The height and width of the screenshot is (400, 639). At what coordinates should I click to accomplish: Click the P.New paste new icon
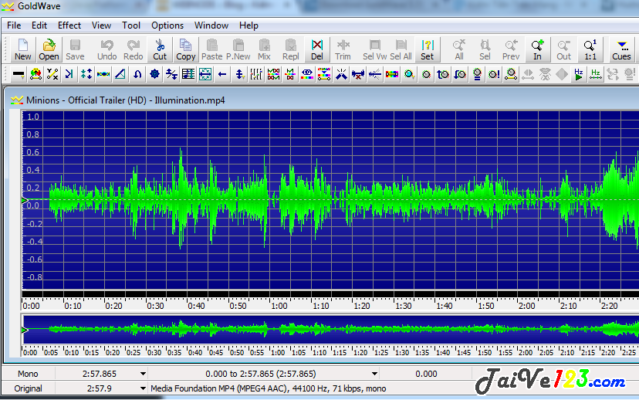[x=238, y=50]
